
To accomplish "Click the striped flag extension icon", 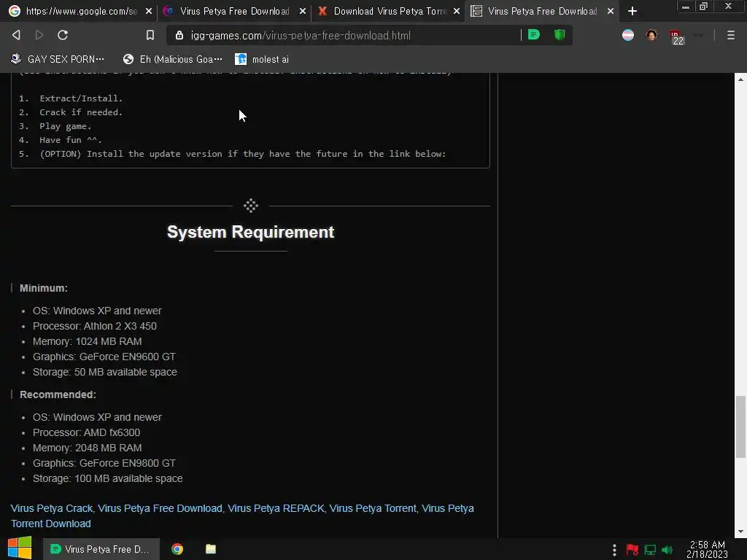I will click(628, 35).
